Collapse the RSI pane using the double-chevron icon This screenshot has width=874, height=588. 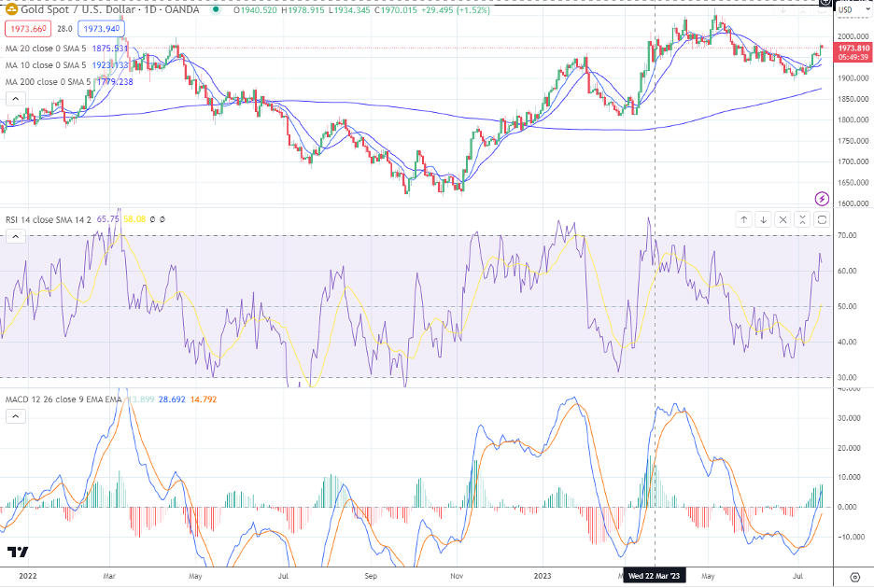pyautogui.click(x=803, y=220)
